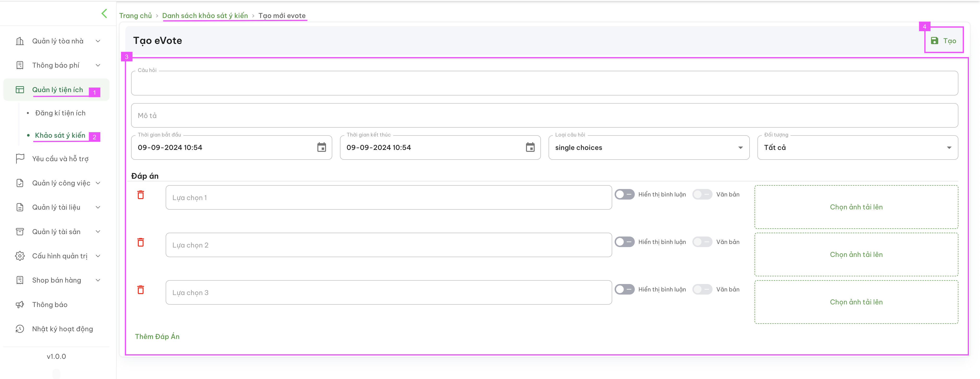Click the Câu hỏi input field
The width and height of the screenshot is (980, 379).
click(544, 83)
